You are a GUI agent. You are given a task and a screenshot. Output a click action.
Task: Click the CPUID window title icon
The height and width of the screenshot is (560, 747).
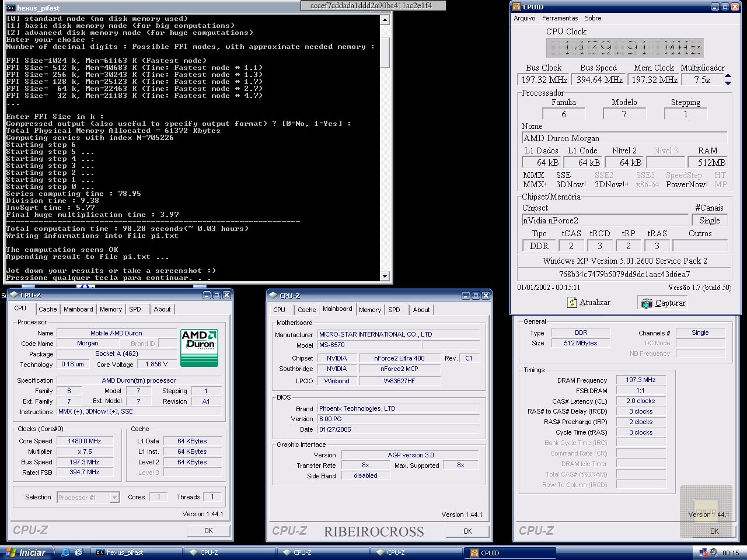click(516, 7)
